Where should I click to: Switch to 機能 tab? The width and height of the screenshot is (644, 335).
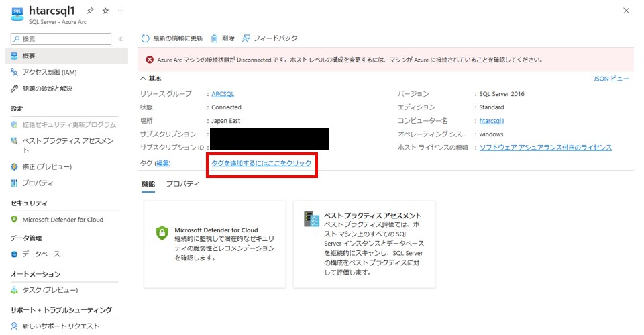tap(148, 184)
